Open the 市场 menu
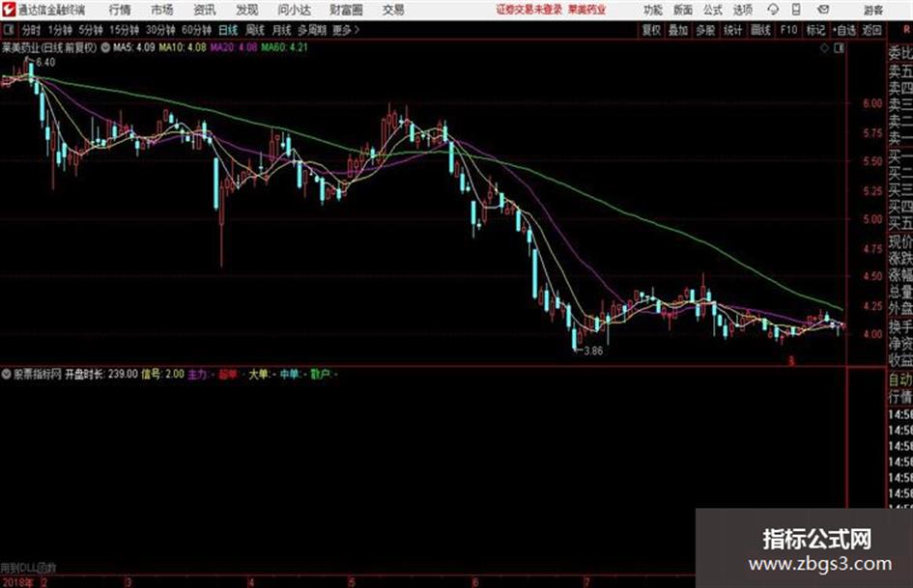Viewport: 913px width, 588px height. (x=162, y=10)
